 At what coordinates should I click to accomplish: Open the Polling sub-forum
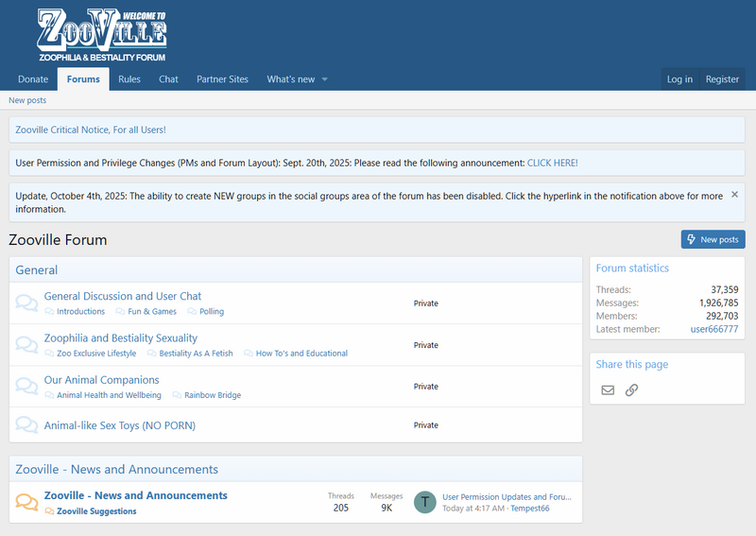[212, 312]
